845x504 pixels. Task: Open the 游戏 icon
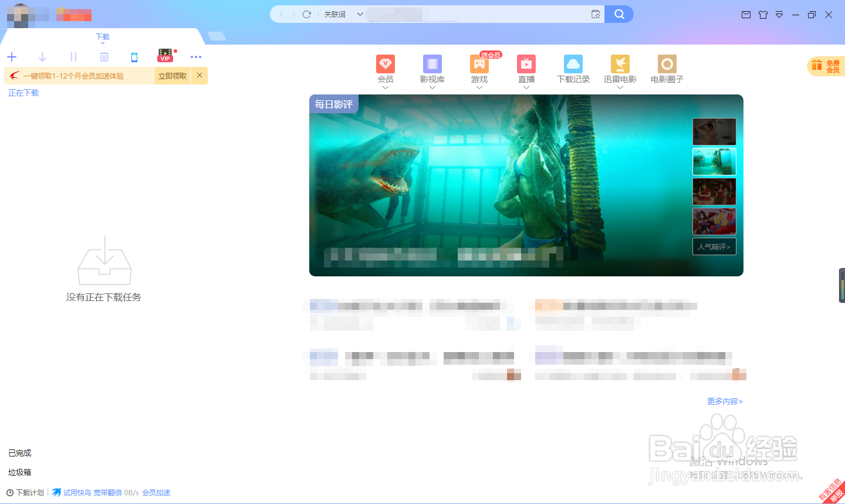(479, 65)
